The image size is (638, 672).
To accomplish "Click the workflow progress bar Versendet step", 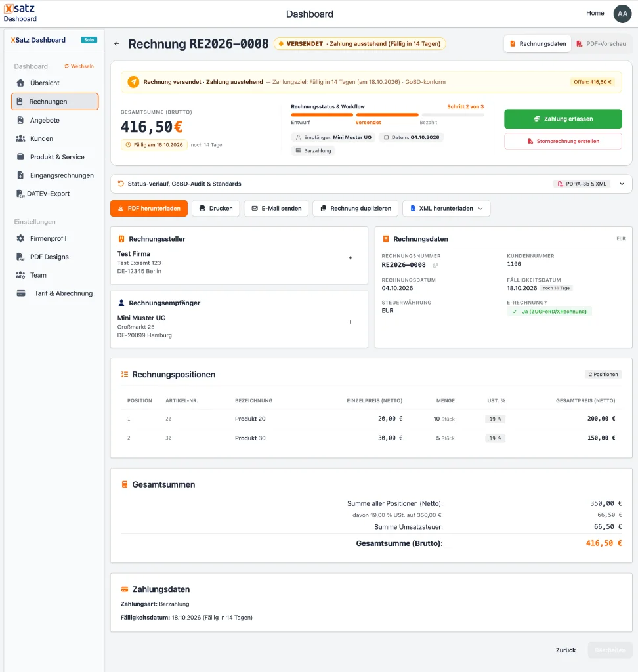I will (x=387, y=115).
